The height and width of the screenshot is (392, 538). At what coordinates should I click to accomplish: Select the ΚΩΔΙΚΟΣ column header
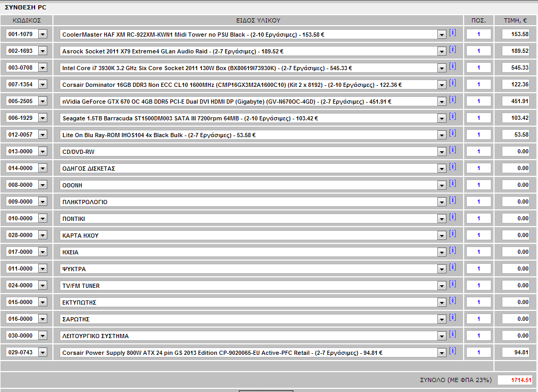point(27,20)
